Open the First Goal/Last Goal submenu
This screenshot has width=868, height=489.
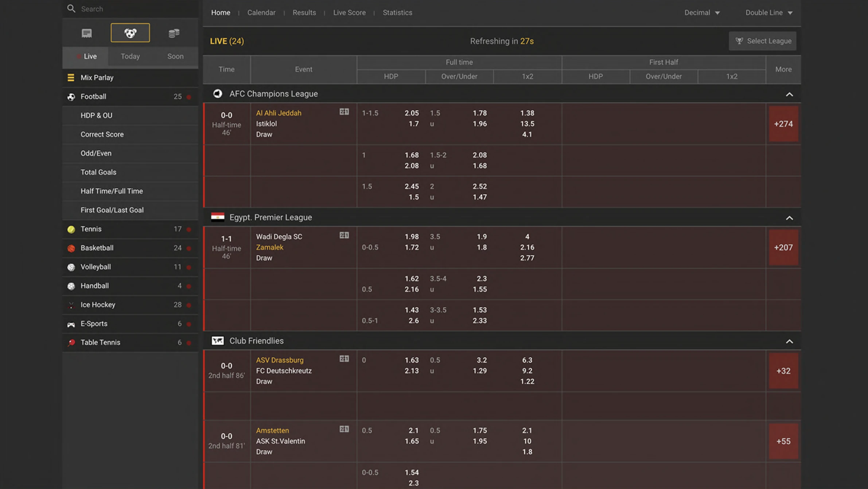[131, 210]
